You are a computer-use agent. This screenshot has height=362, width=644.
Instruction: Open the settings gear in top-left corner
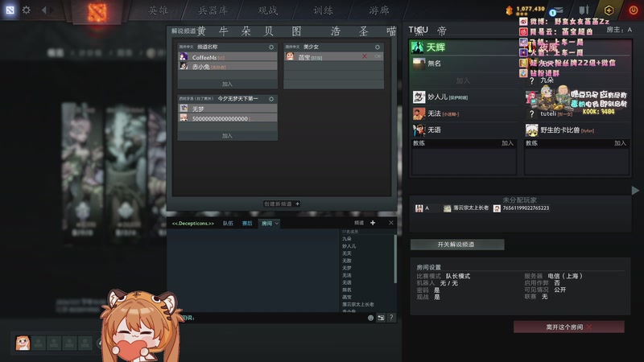coord(27,10)
